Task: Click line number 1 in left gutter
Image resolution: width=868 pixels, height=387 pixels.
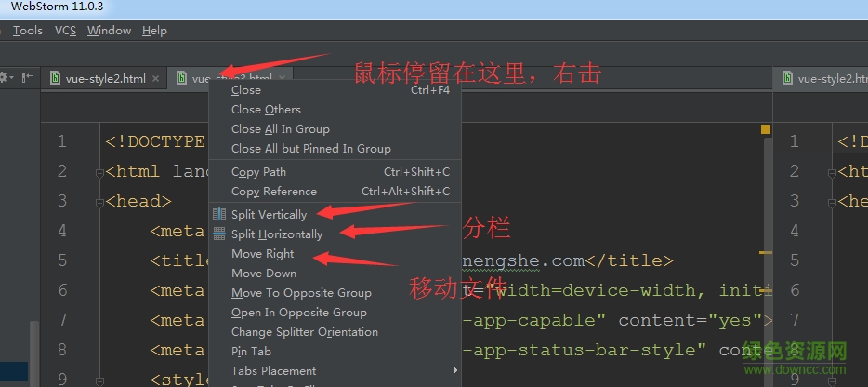Action: tap(62, 141)
